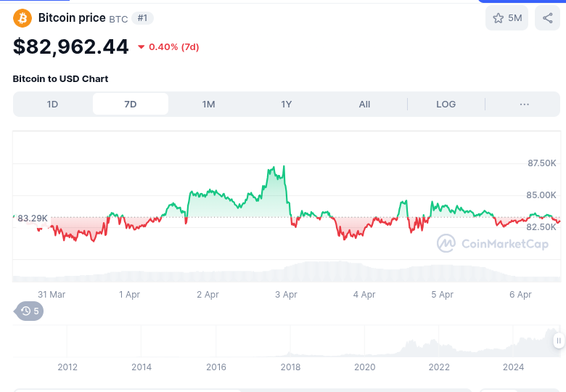Select the 7D chart range
566x392 pixels.
(x=131, y=105)
